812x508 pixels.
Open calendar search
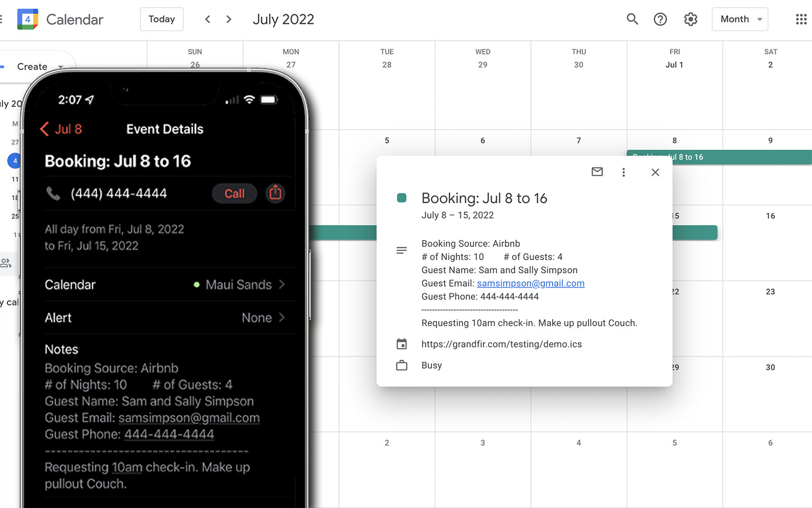click(x=632, y=19)
